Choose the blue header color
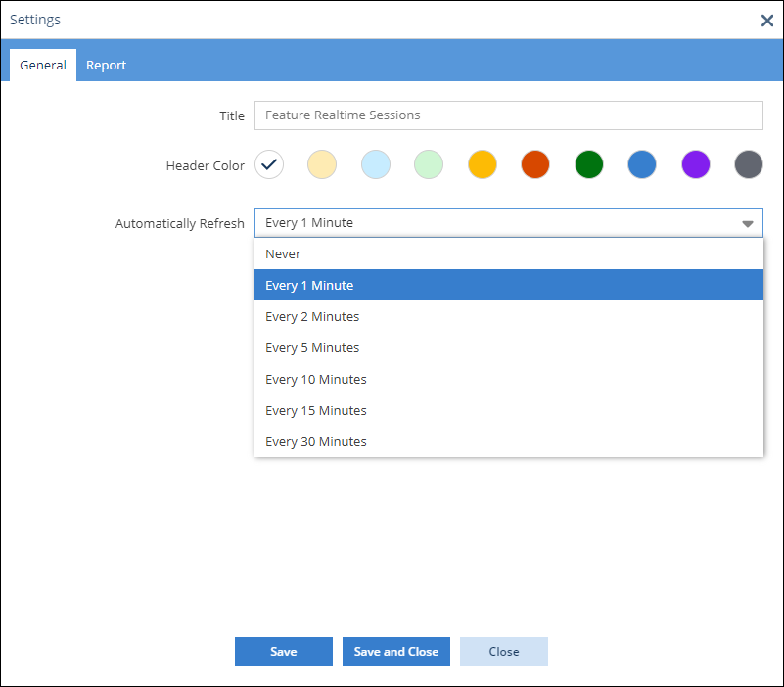 [x=642, y=164]
